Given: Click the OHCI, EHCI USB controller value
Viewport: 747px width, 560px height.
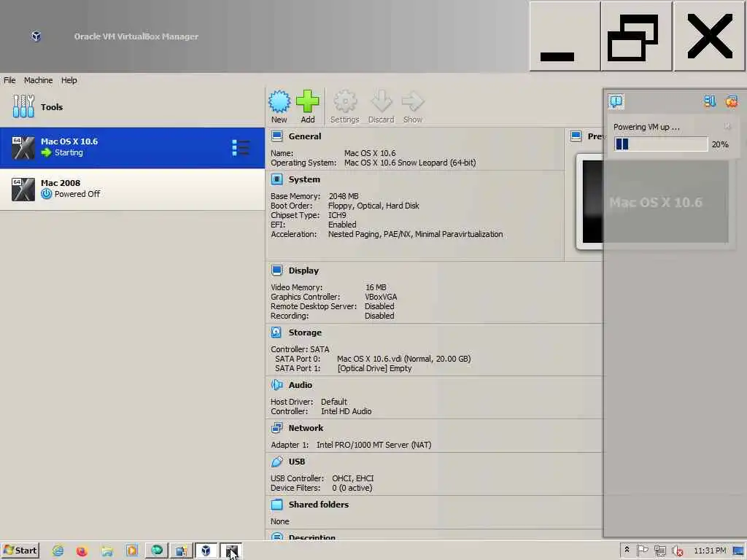Looking at the screenshot, I should coord(352,478).
